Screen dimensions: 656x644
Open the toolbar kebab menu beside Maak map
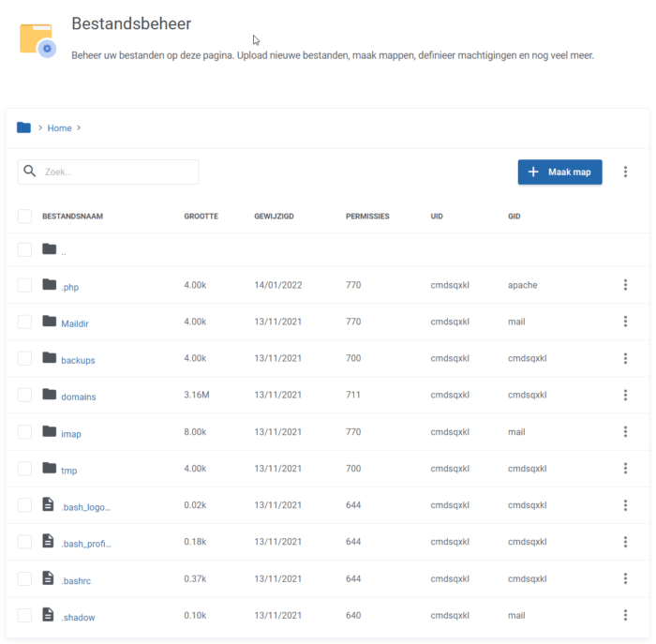tap(625, 172)
